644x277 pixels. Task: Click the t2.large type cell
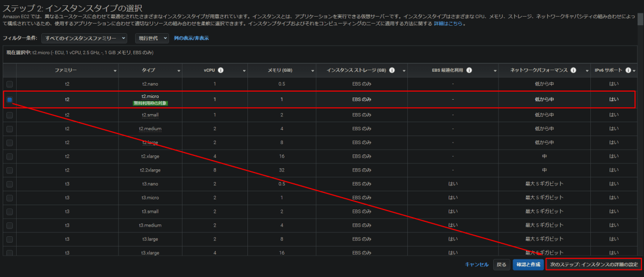point(149,143)
